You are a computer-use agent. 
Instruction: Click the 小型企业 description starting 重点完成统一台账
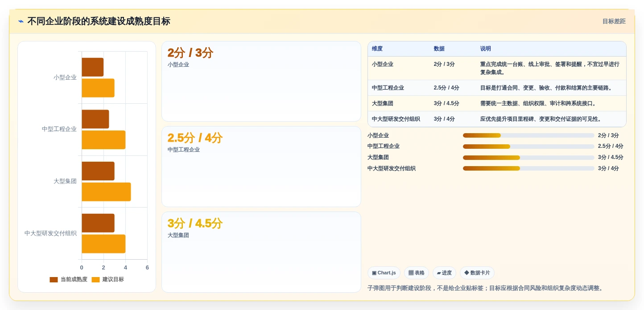pos(550,68)
